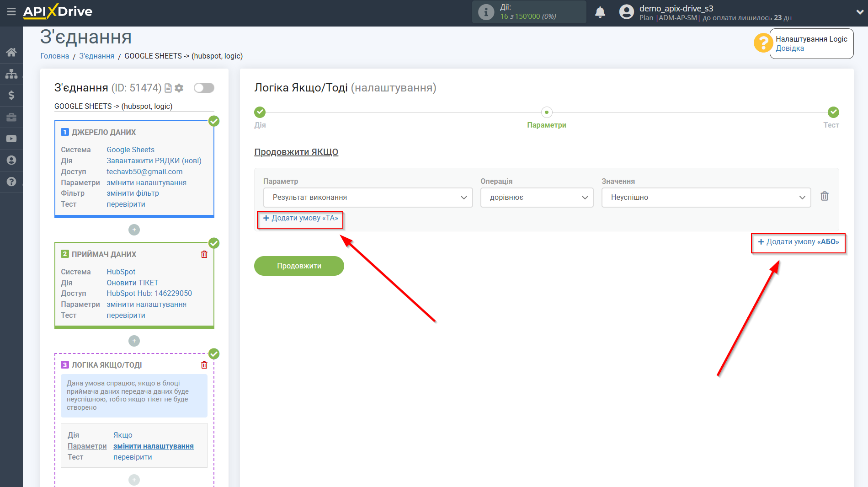Open the З'єднання breadcrumb link
Image resolution: width=868 pixels, height=487 pixels.
[x=97, y=56]
